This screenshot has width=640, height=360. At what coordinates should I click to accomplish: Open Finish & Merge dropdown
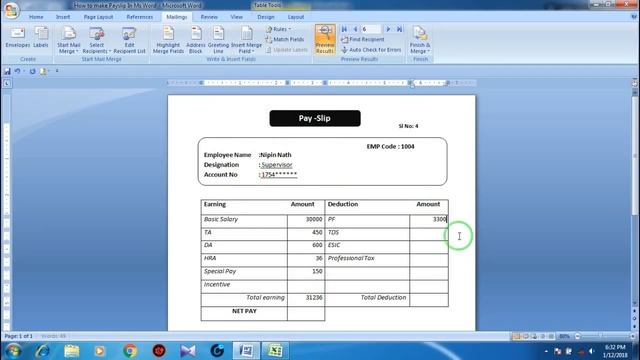click(x=420, y=40)
